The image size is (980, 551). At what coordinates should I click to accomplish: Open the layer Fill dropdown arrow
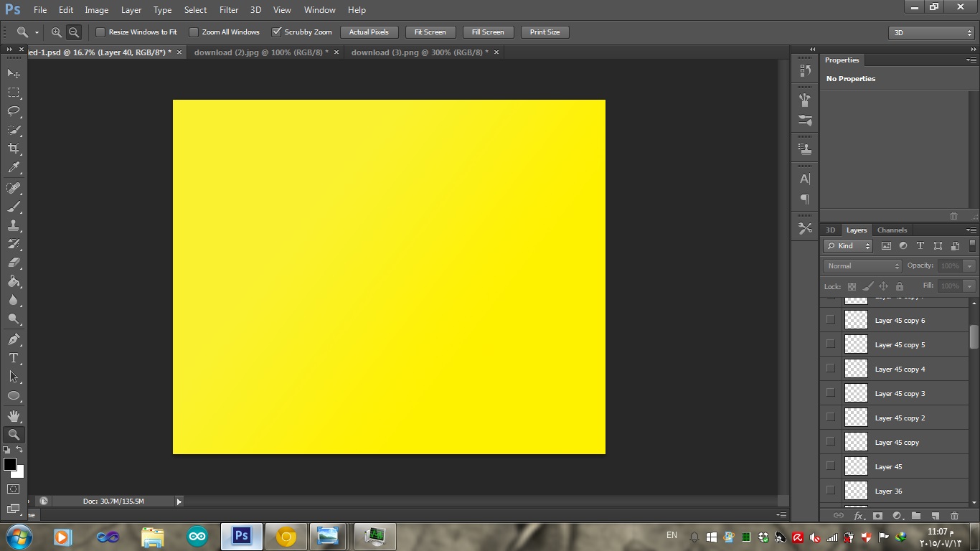tap(970, 286)
